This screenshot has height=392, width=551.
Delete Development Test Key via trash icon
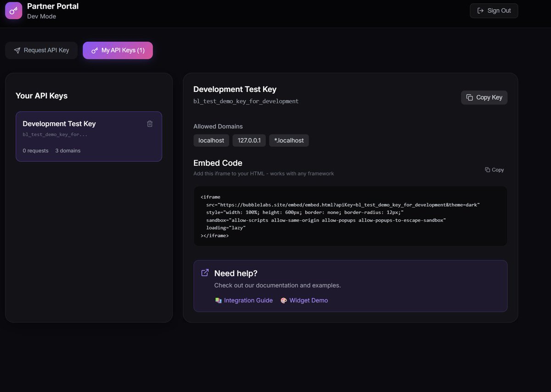tap(150, 123)
